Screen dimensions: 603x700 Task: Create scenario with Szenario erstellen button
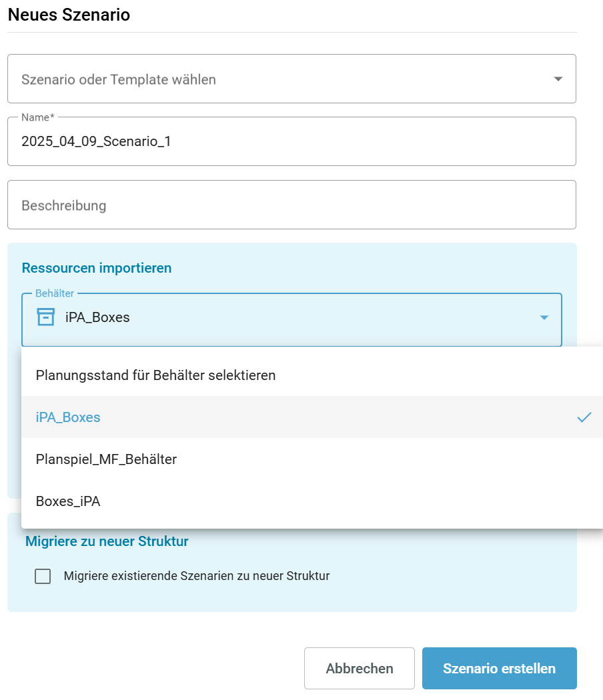[500, 668]
